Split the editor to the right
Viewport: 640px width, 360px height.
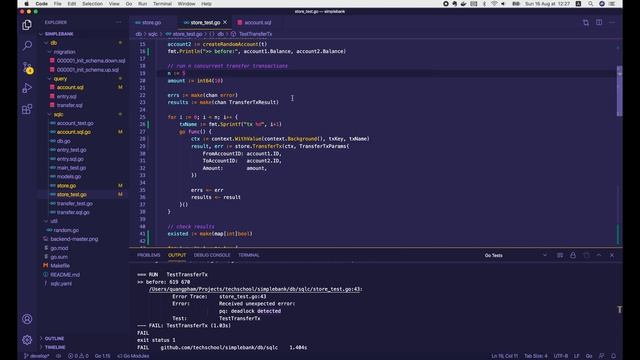pyautogui.click(x=599, y=22)
